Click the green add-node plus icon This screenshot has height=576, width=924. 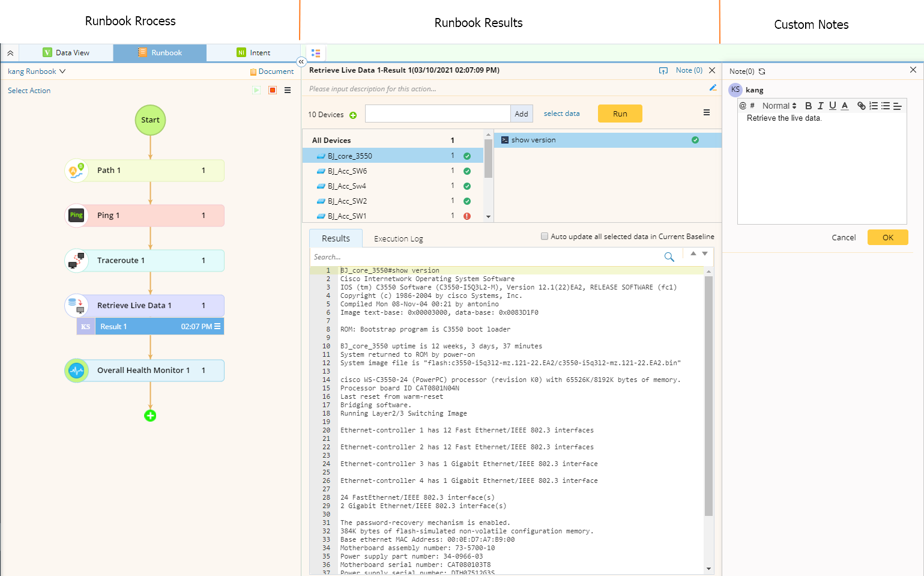tap(150, 416)
